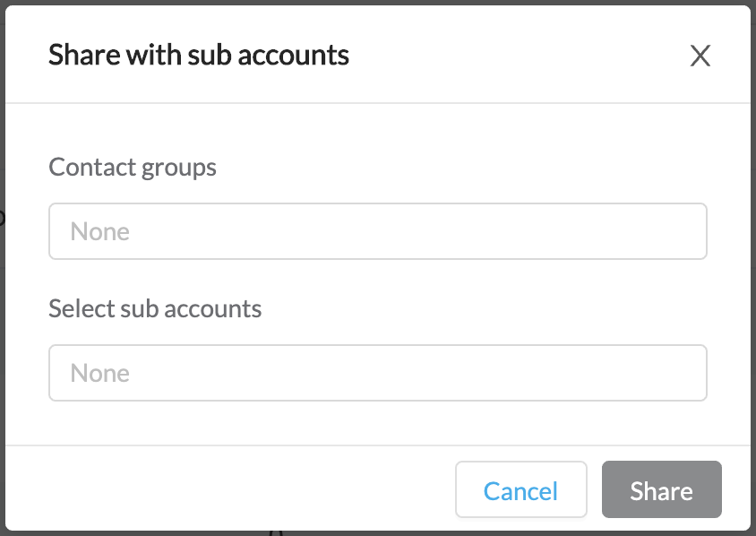The image size is (756, 536).
Task: Focus the Select sub accounts input field
Action: pos(377,373)
